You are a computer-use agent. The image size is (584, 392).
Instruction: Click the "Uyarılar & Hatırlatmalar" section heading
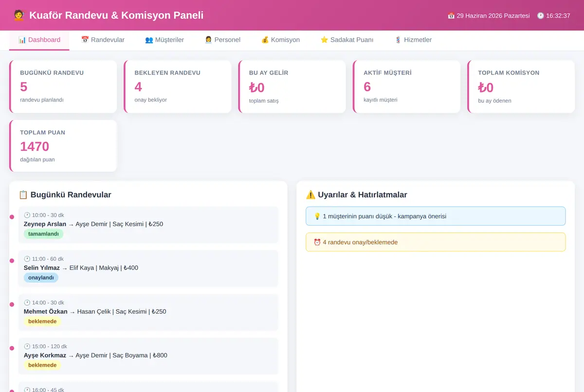[362, 195]
